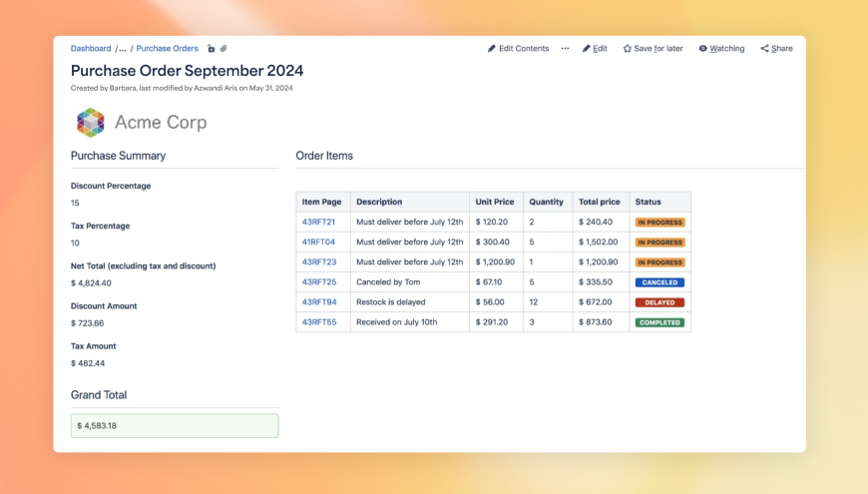Open the more actions ellipsis menu
The height and width of the screenshot is (494, 868).
(x=565, y=49)
